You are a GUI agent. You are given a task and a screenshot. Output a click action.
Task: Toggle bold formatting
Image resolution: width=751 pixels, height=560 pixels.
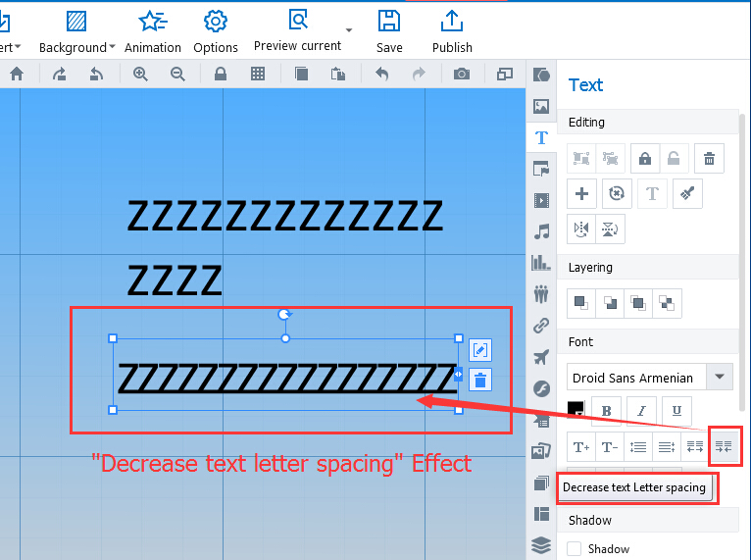[x=606, y=411]
